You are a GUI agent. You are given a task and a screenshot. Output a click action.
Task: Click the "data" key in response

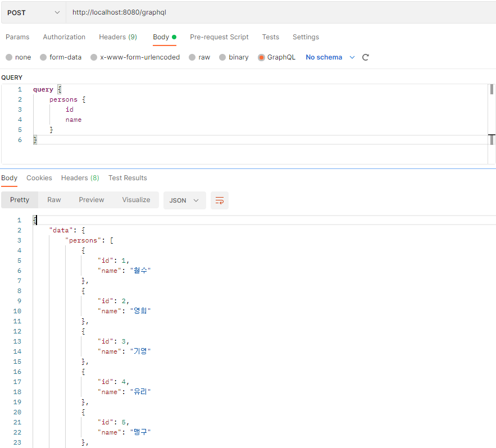61,231
